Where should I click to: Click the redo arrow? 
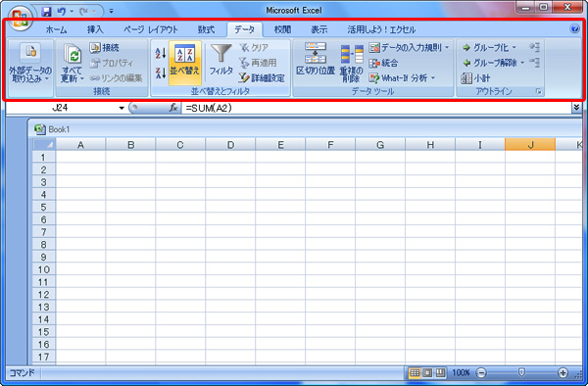click(x=83, y=11)
